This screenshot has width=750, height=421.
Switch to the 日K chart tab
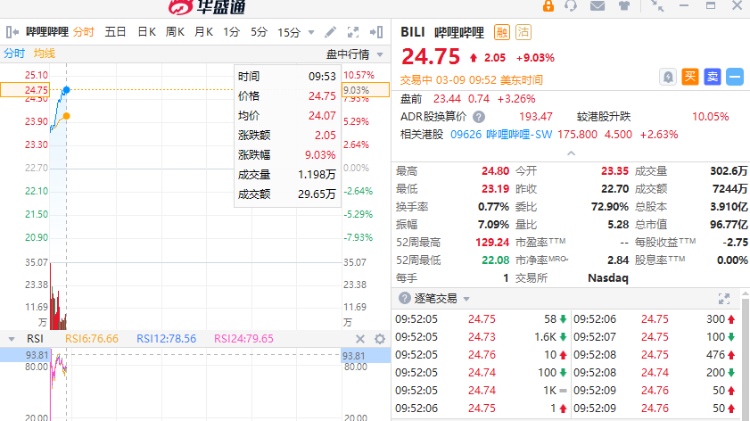tap(146, 32)
